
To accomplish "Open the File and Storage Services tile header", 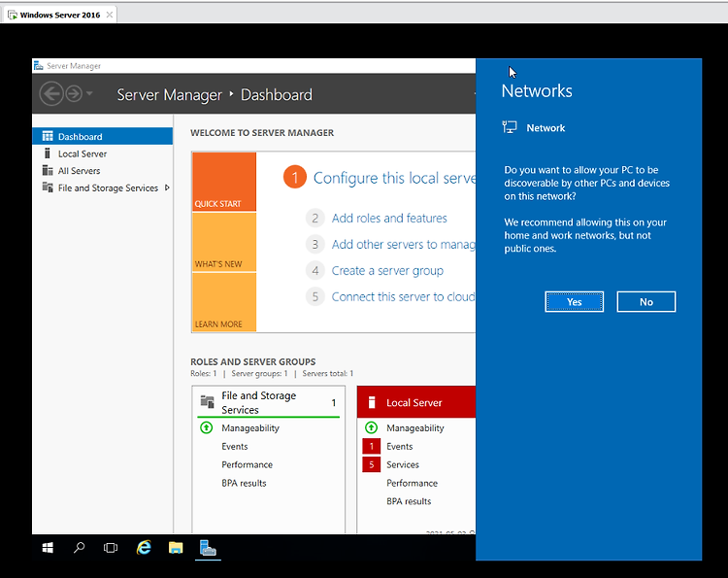I will tap(268, 402).
